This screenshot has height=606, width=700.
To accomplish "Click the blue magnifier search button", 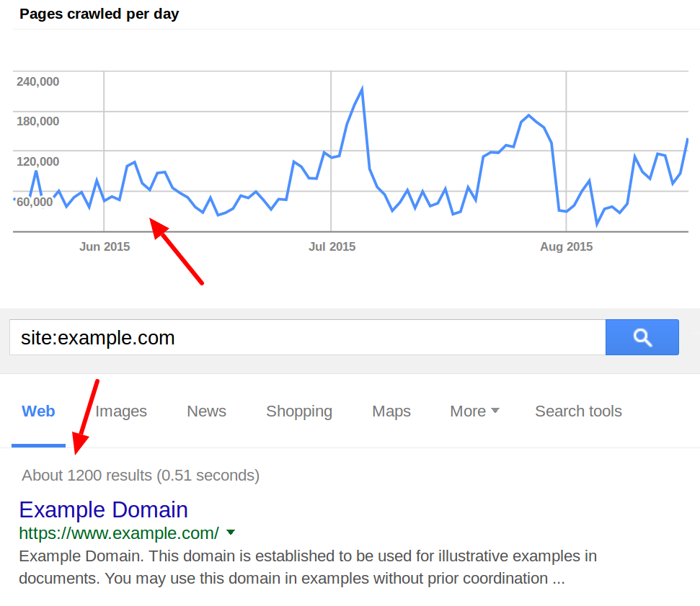I will [642, 337].
